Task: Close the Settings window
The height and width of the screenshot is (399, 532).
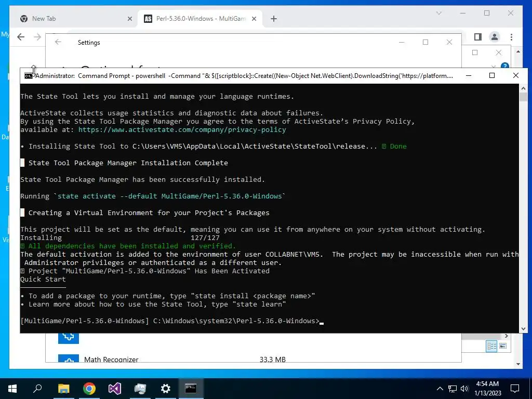Action: pyautogui.click(x=449, y=42)
